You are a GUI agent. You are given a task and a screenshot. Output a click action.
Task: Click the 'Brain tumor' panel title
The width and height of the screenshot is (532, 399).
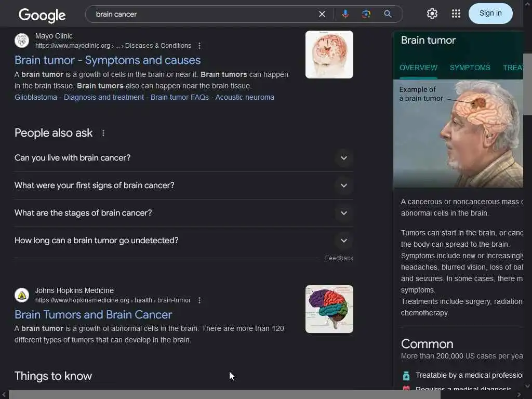tap(428, 41)
